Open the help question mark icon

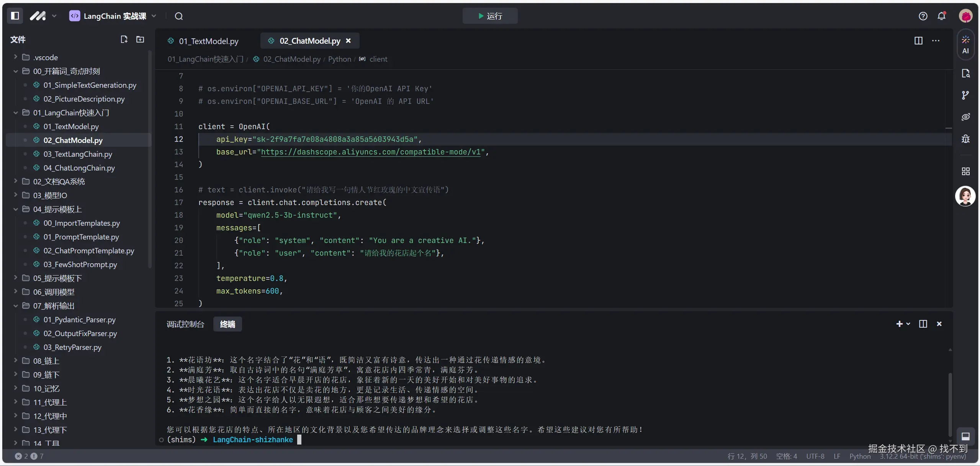pyautogui.click(x=923, y=16)
